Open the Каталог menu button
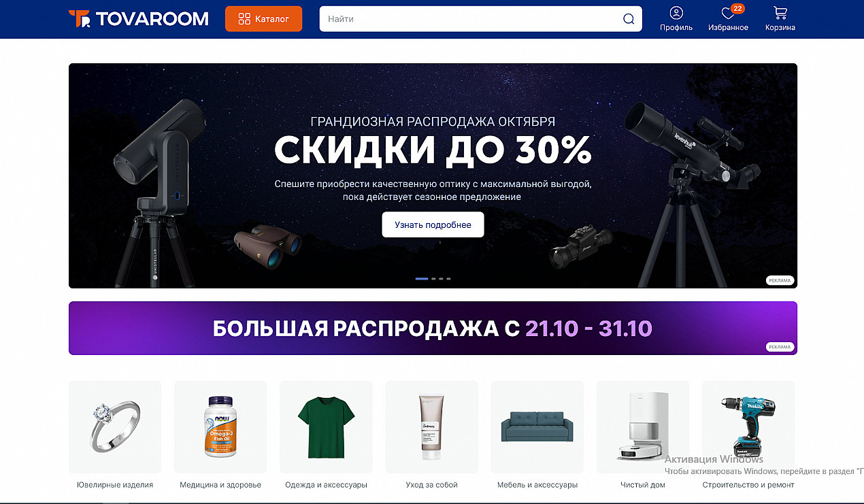The width and height of the screenshot is (864, 504). coord(263,19)
